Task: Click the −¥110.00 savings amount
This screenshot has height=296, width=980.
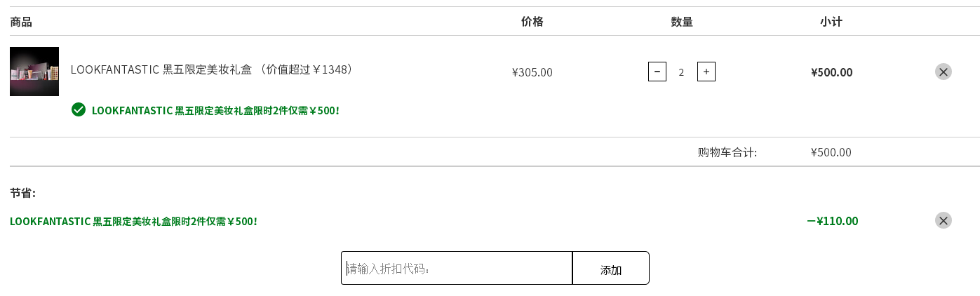Action: coord(832,221)
